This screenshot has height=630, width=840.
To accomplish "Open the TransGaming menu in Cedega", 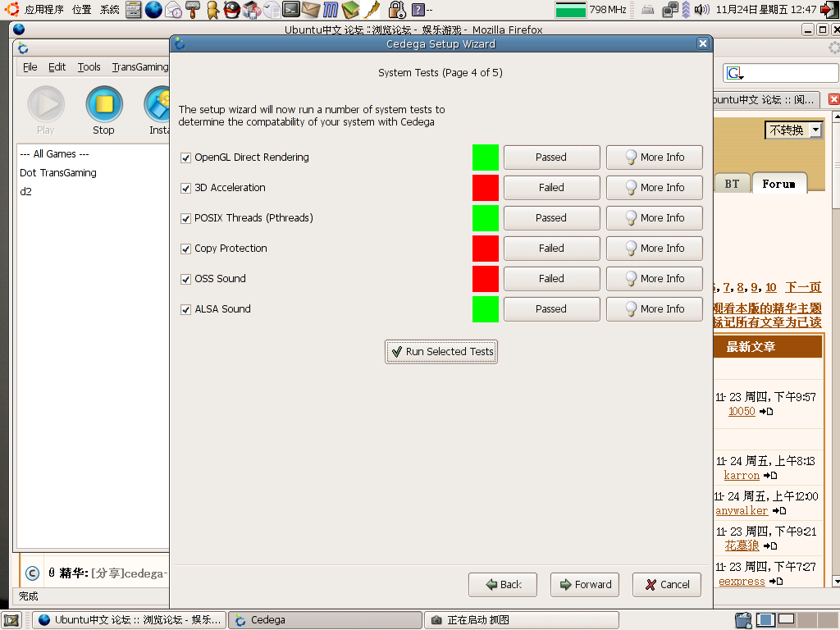I will click(x=140, y=67).
